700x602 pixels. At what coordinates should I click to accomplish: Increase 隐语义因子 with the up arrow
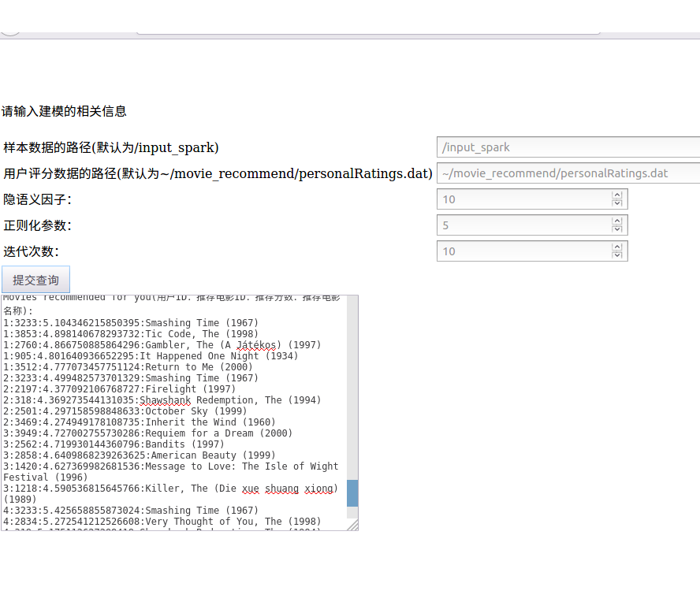tap(617, 195)
